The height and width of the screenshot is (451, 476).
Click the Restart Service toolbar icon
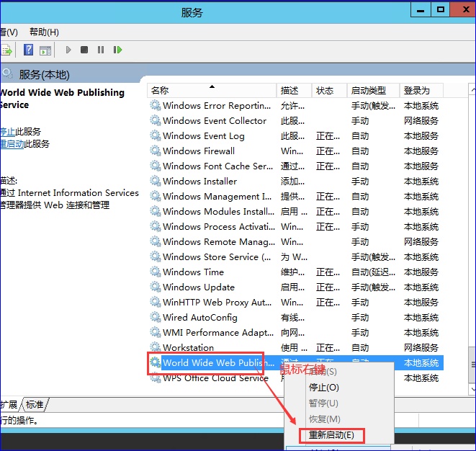(x=117, y=50)
